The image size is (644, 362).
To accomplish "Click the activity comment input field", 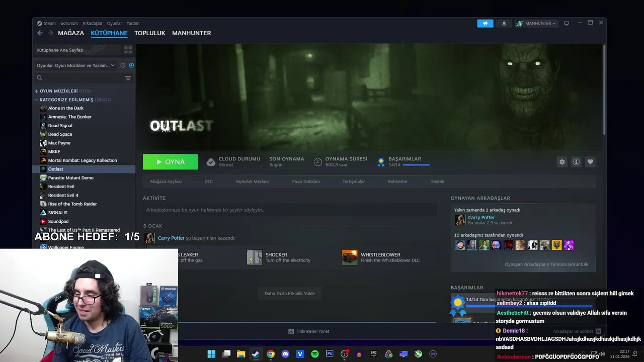I will coord(290,210).
